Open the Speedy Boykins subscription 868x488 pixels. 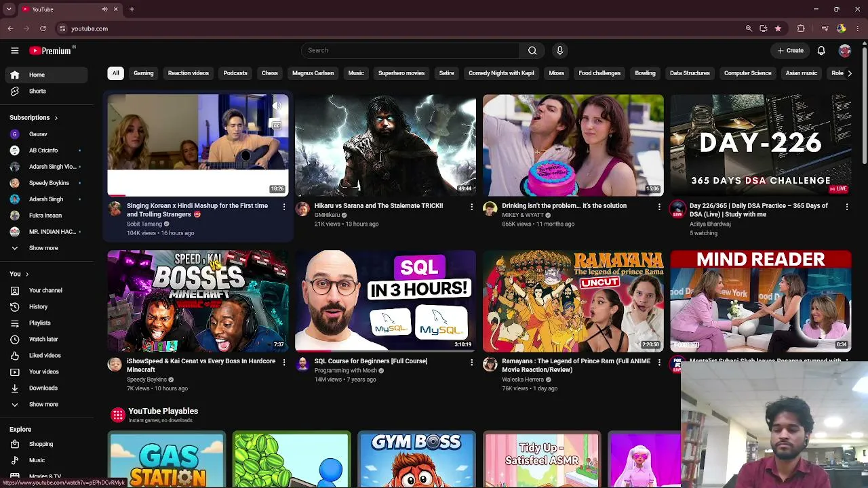point(45,183)
